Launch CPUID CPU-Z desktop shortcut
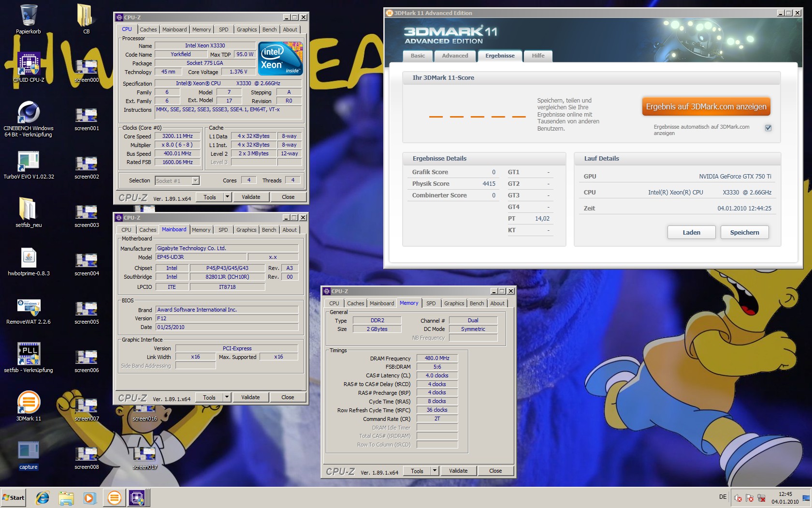The height and width of the screenshot is (508, 812). coord(29,68)
